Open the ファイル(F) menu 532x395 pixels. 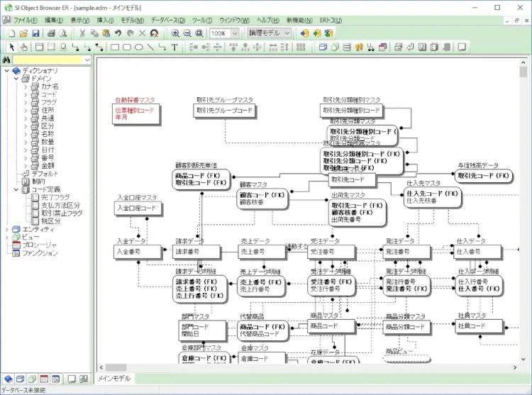pos(26,21)
